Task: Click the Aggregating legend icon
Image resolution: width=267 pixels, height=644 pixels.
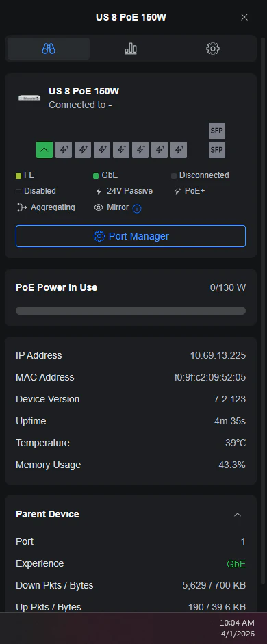Action: [21, 207]
